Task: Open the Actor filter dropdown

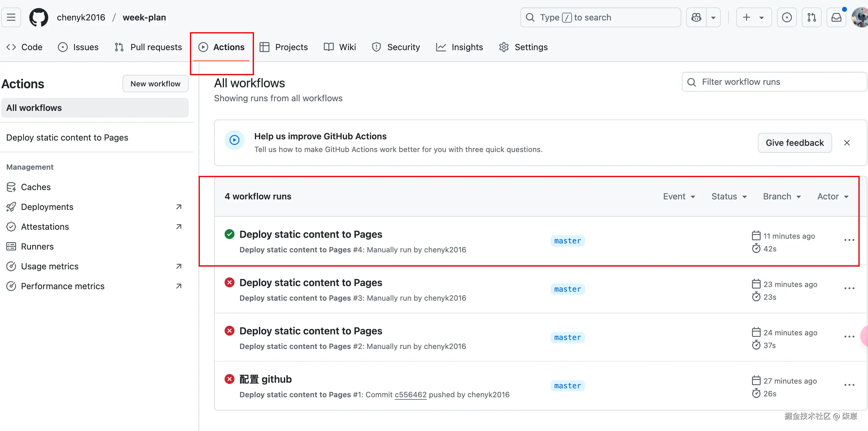Action: pyautogui.click(x=833, y=196)
